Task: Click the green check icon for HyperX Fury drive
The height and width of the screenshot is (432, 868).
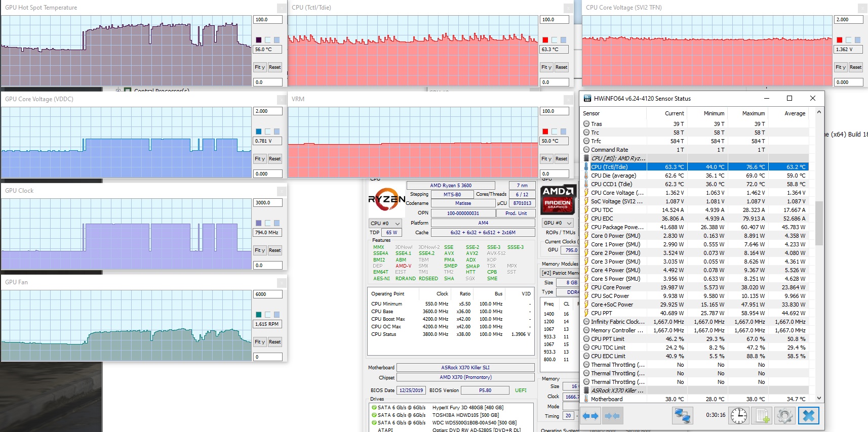Action: [374, 407]
